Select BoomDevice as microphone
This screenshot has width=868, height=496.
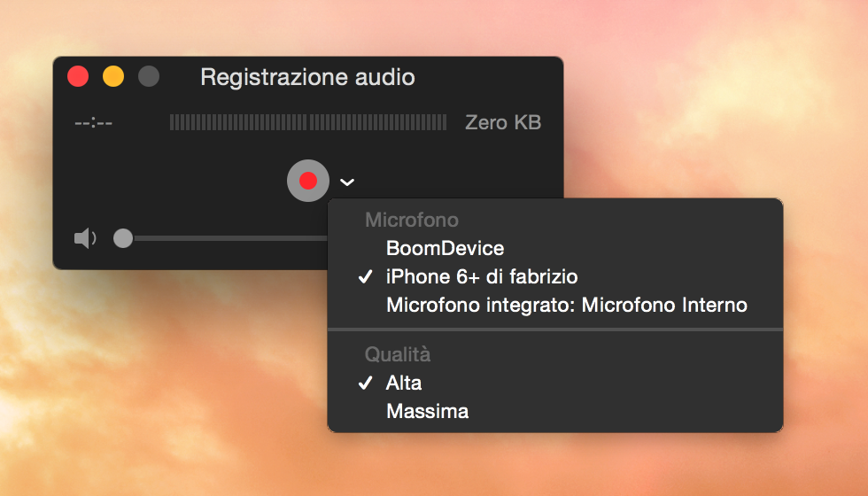click(x=445, y=249)
